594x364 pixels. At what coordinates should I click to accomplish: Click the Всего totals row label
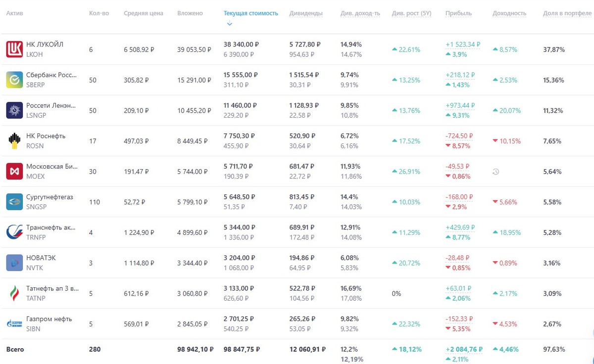pyautogui.click(x=15, y=349)
